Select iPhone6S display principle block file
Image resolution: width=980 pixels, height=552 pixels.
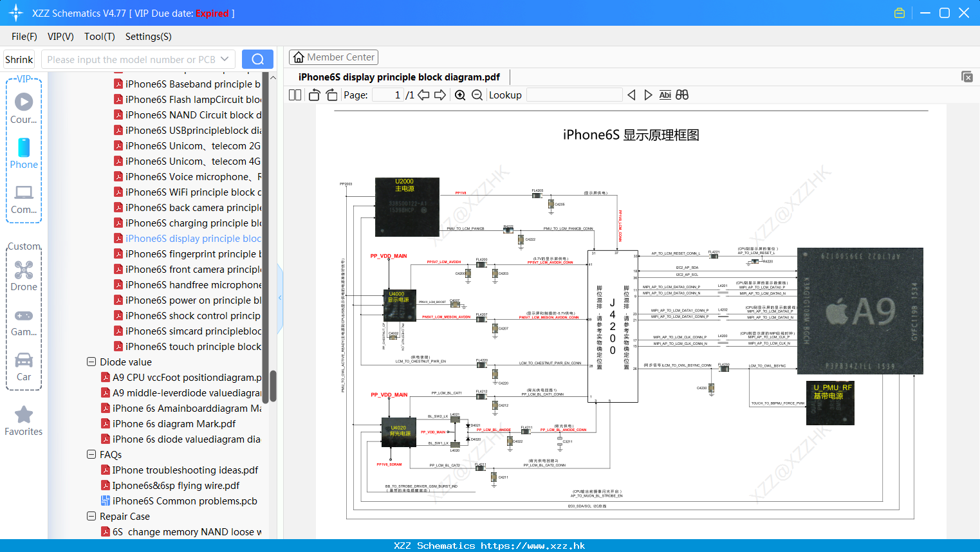tap(187, 238)
